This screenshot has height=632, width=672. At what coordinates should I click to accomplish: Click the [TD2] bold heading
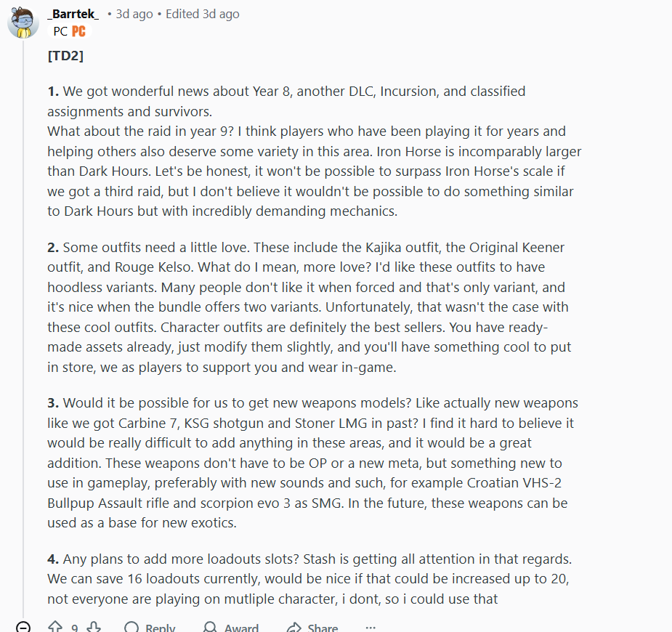[x=65, y=56]
